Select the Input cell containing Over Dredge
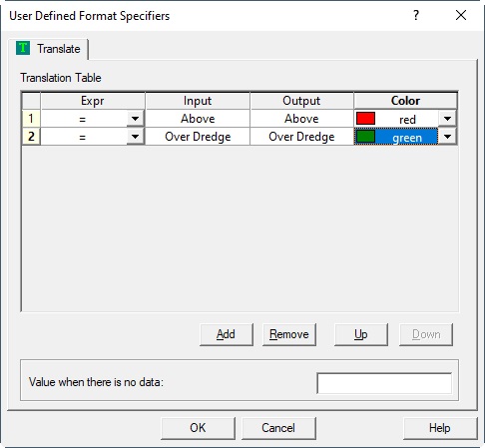Image resolution: width=485 pixels, height=448 pixels. point(198,137)
